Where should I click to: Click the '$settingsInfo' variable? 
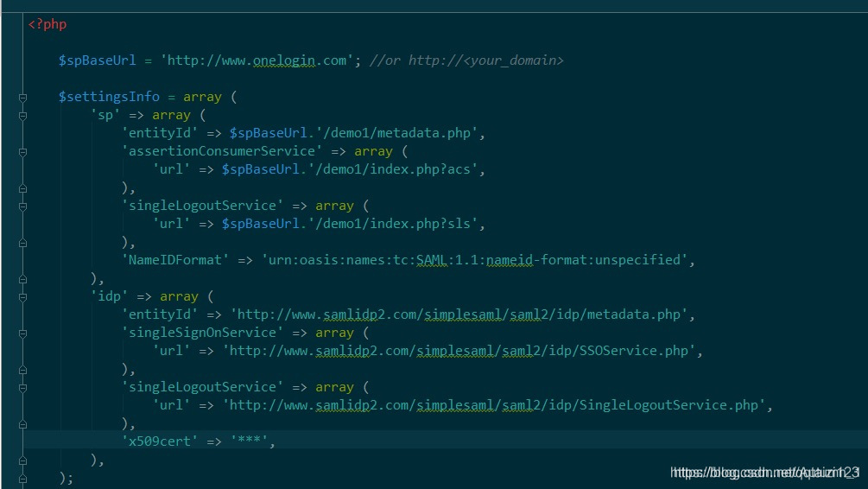coord(109,97)
